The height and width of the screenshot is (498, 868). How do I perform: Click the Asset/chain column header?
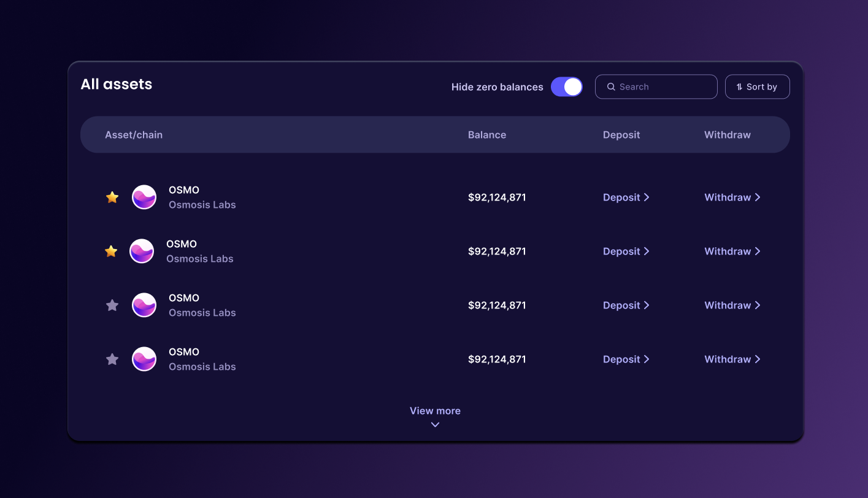click(x=134, y=134)
